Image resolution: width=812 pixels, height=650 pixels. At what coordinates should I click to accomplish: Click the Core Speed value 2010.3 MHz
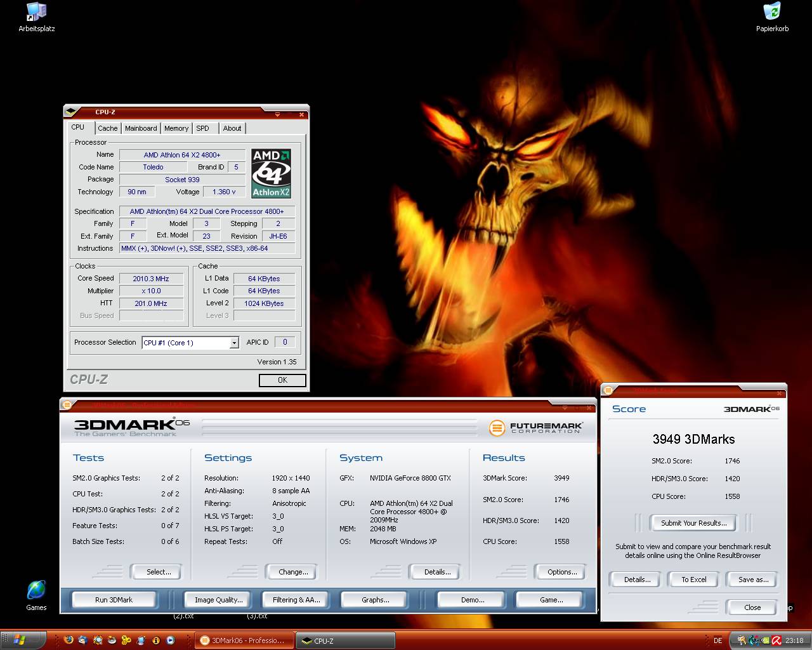coord(151,279)
